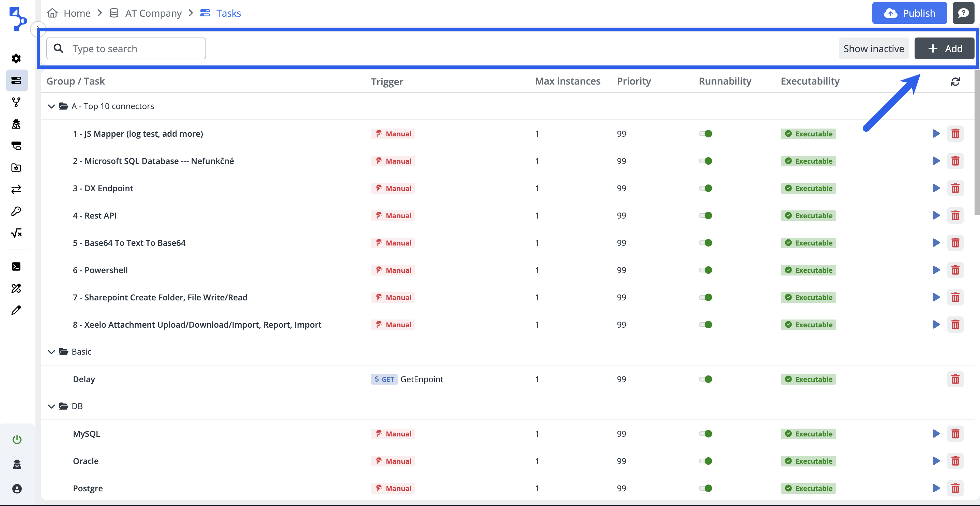Collapse the A - Top 10 connectors group

click(51, 106)
